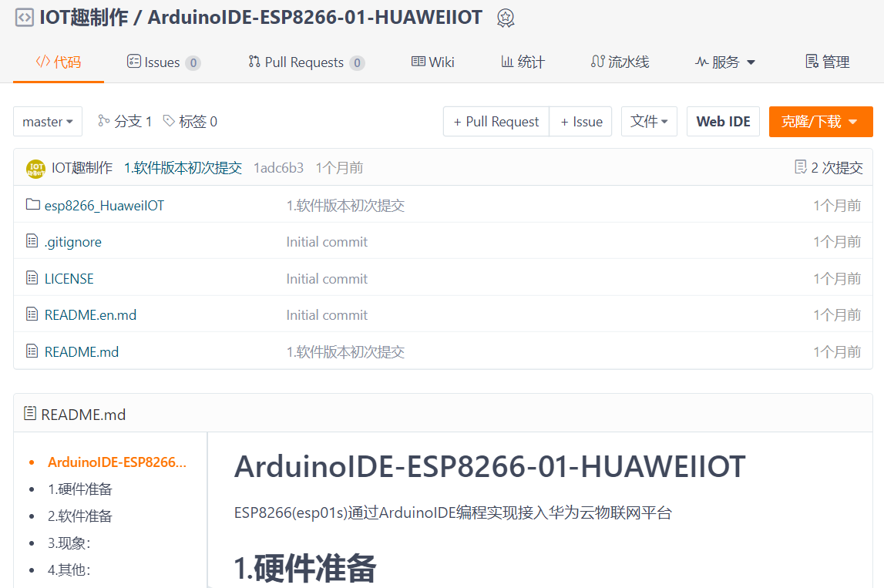Viewport: 884px width, 588px height.
Task: Click the file icon next to LICENSE
Action: [32, 278]
